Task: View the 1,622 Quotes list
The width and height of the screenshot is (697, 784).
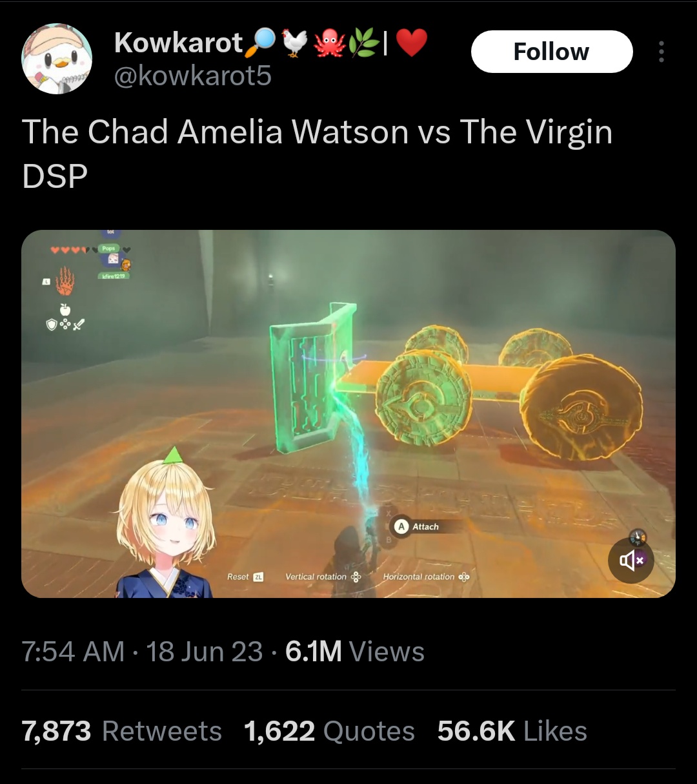Action: tap(329, 732)
